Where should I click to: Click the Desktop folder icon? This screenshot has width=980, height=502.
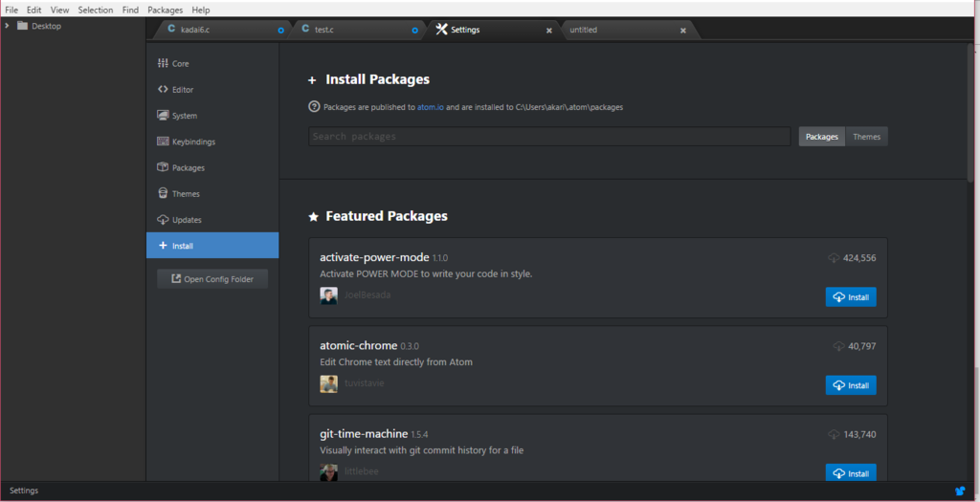click(23, 26)
